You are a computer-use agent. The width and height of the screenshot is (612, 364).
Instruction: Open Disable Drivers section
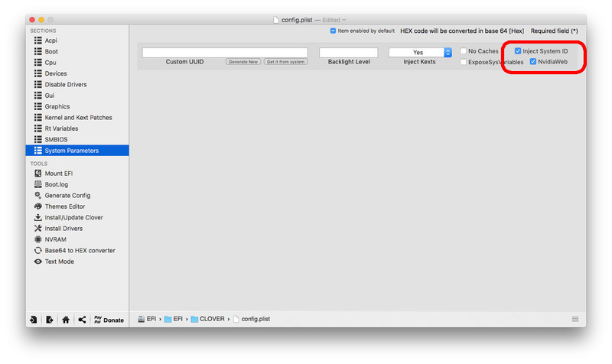coord(66,84)
